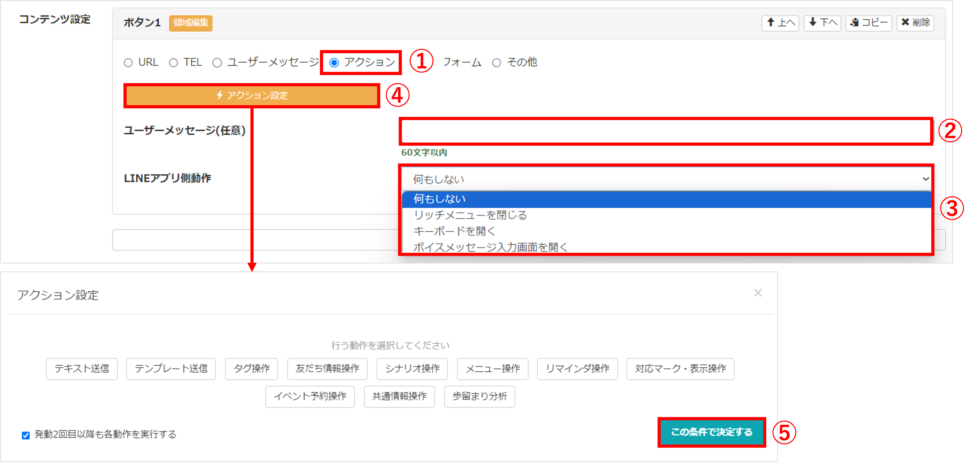Pick 歩留まり分析 action
Image resolution: width=980 pixels, height=464 pixels.
click(x=479, y=396)
